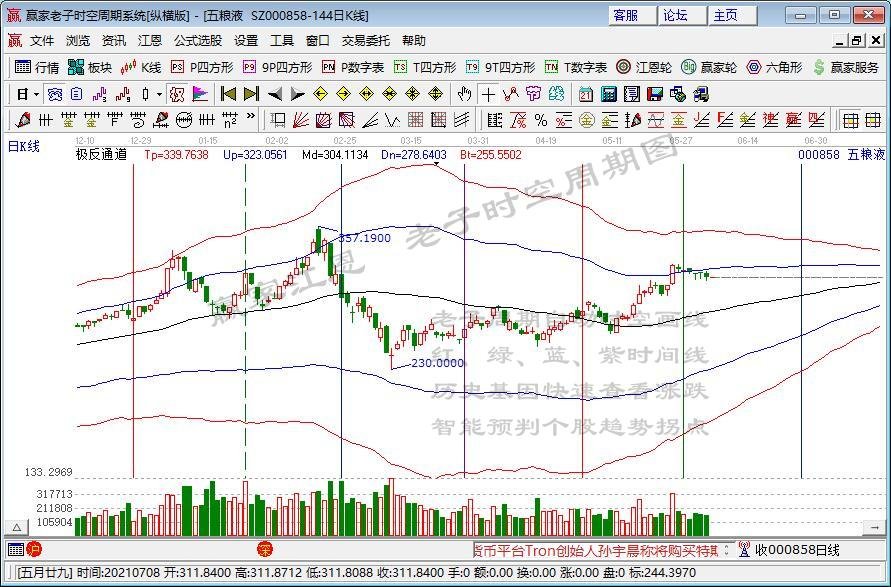Open the 9P四方形 tool
The height and width of the screenshot is (587, 891).
[277, 68]
